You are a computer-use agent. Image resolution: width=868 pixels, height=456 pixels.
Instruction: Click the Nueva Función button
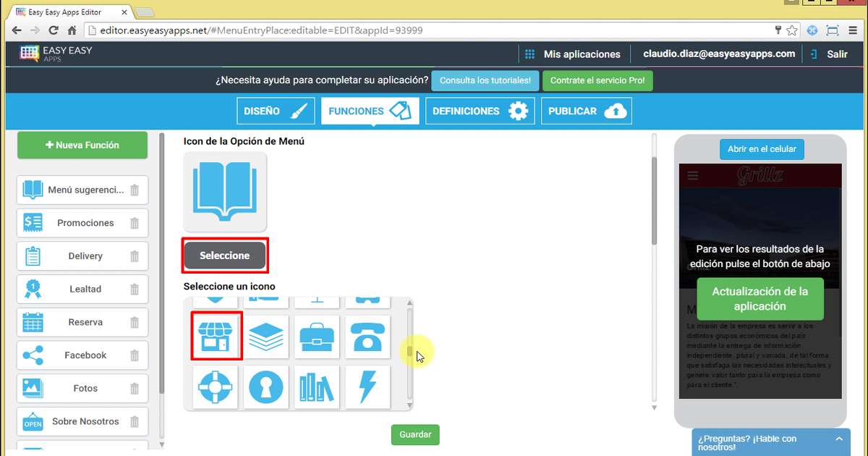click(82, 145)
